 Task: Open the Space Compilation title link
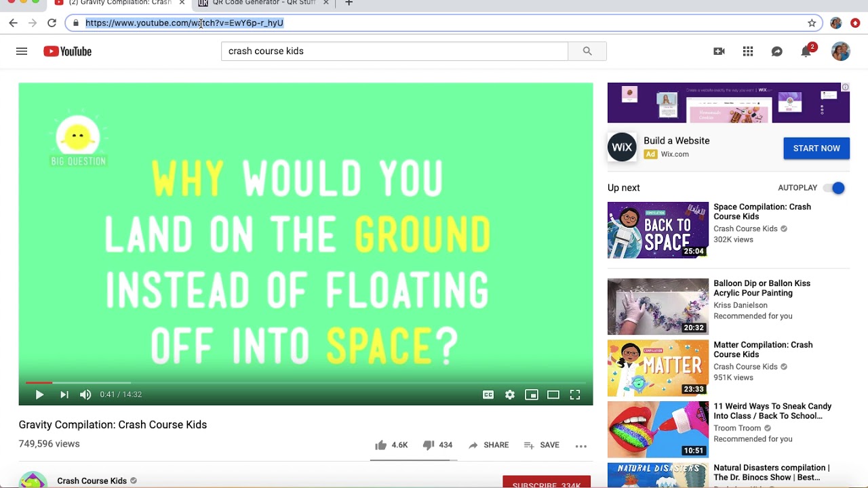click(x=762, y=211)
